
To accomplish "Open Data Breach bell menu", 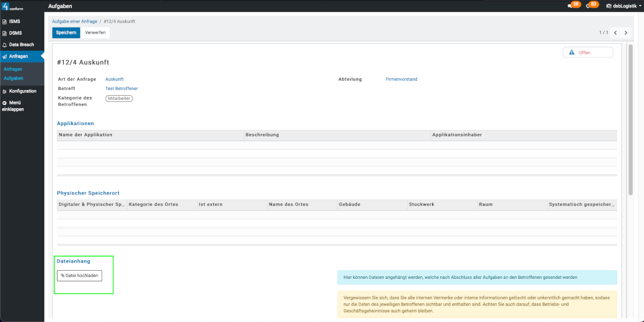I will click(x=21, y=44).
